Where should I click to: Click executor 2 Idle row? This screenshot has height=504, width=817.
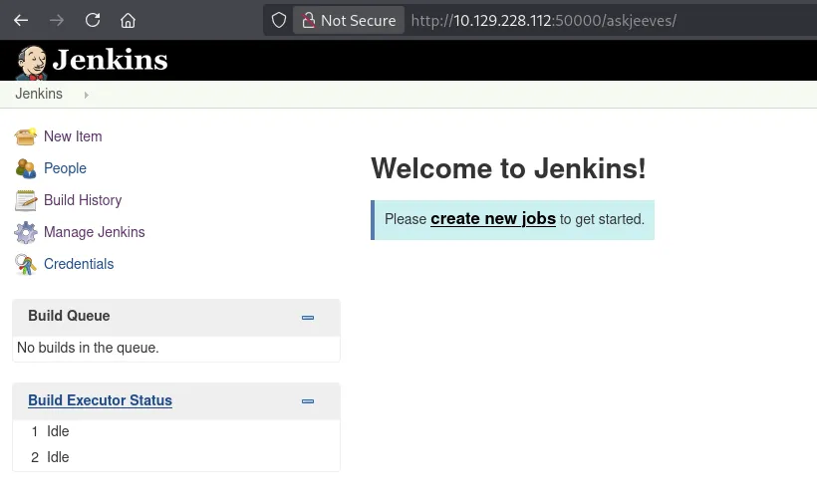pyautogui.click(x=176, y=457)
